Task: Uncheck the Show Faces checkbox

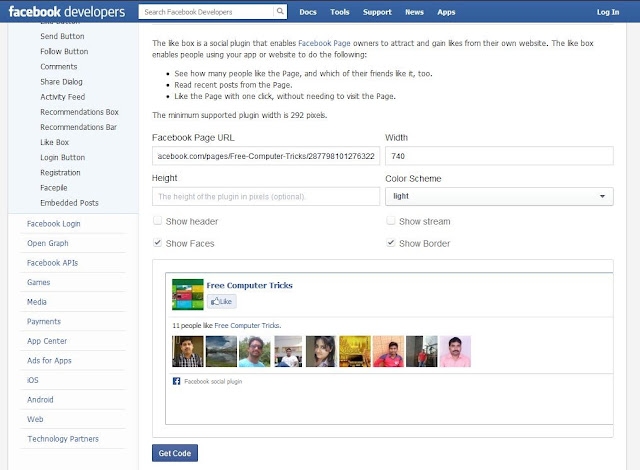Action: click(158, 243)
